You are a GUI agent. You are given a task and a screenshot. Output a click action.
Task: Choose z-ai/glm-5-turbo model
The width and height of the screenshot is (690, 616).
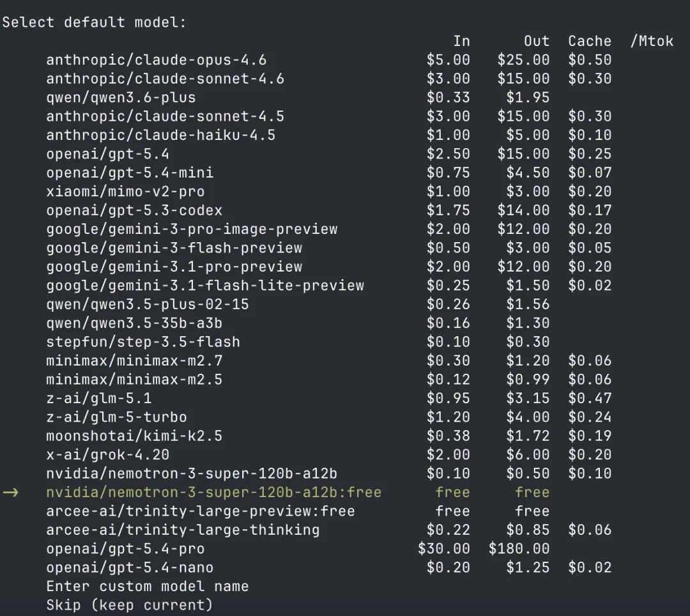(117, 417)
